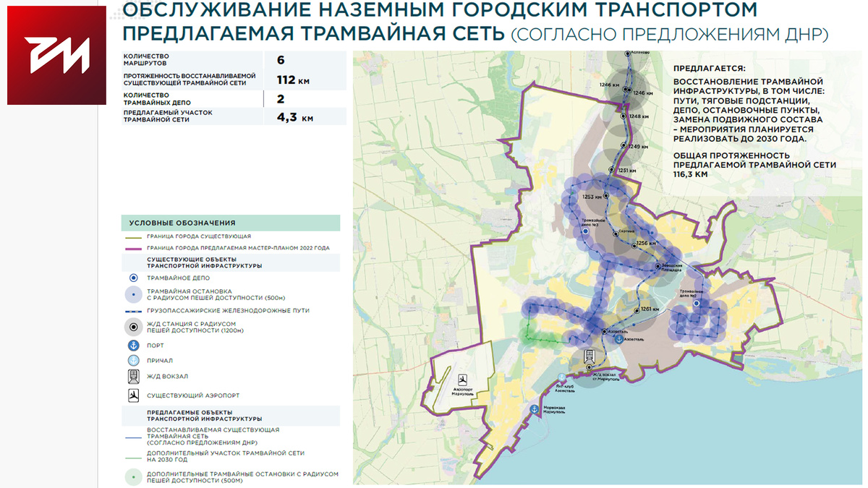Click the pier (Причал) legend icon
Image resolution: width=868 pixels, height=488 pixels.
[133, 360]
